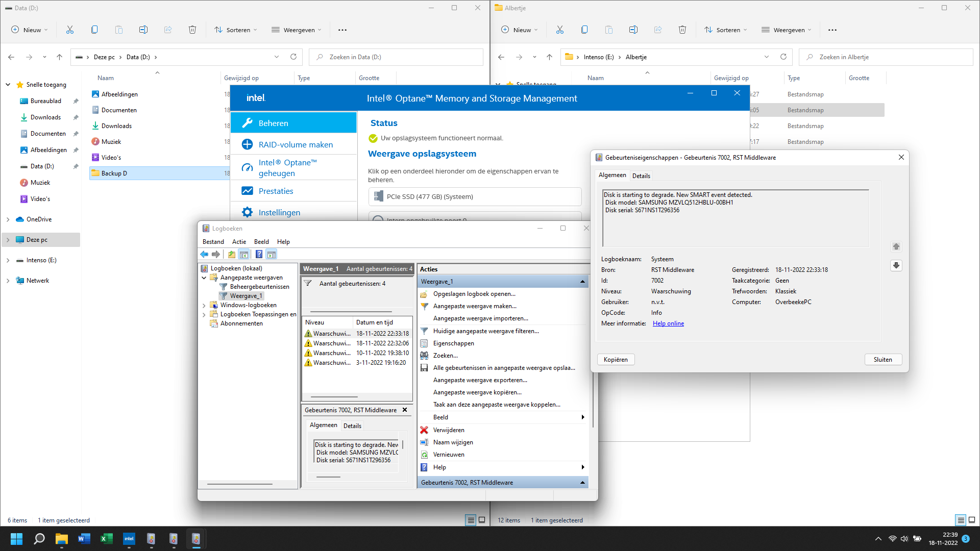This screenshot has height=551, width=980.
Task: Launch Excel from the taskbar
Action: click(106, 538)
